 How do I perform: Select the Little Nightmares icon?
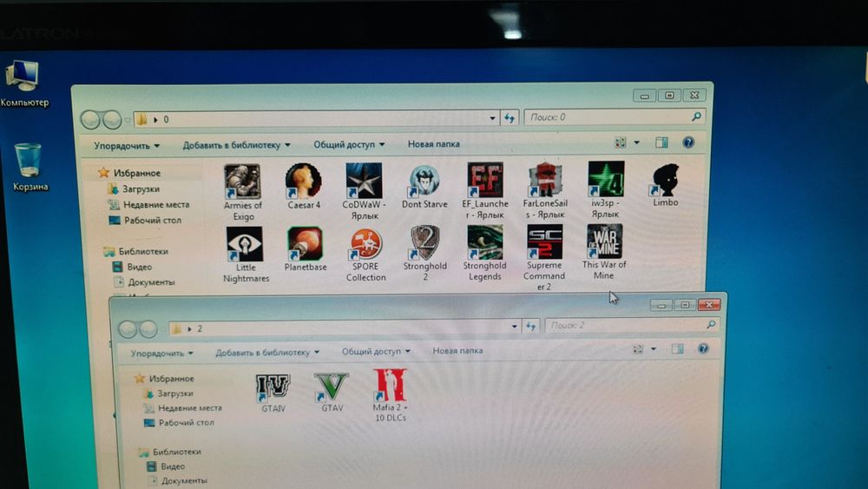point(244,244)
